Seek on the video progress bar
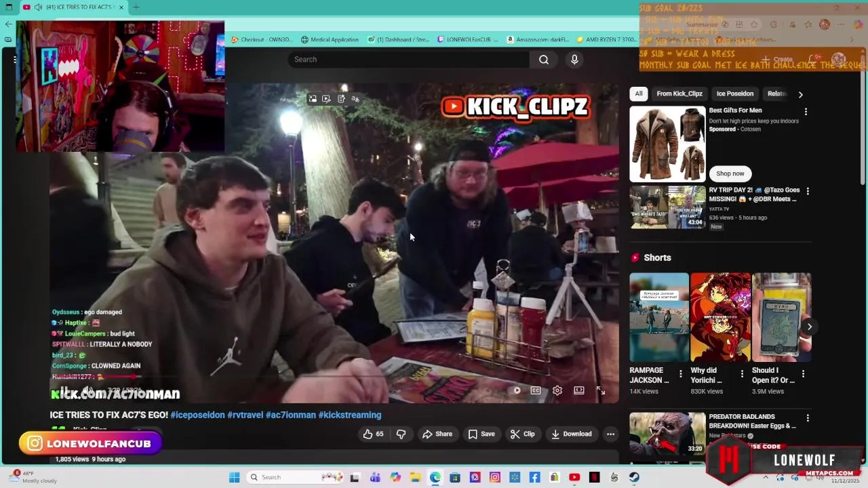 tap(334, 377)
